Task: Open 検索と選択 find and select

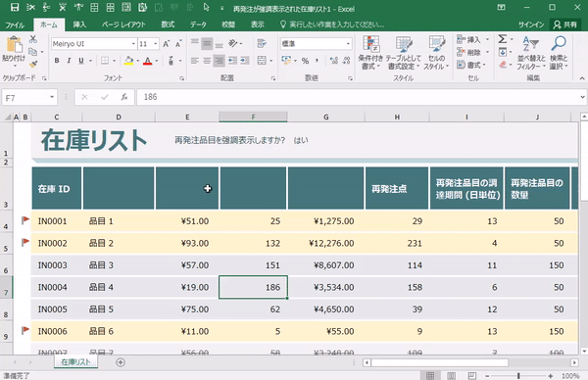Action: (559, 53)
